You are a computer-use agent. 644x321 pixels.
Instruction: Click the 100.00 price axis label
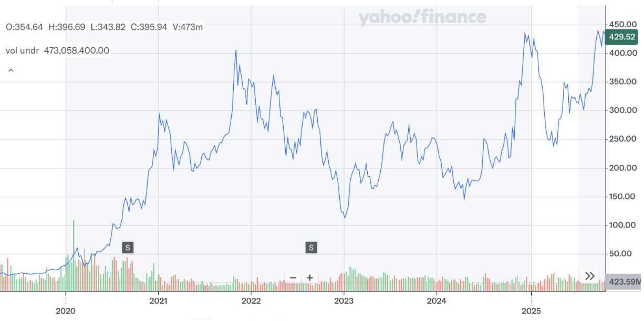tap(623, 225)
